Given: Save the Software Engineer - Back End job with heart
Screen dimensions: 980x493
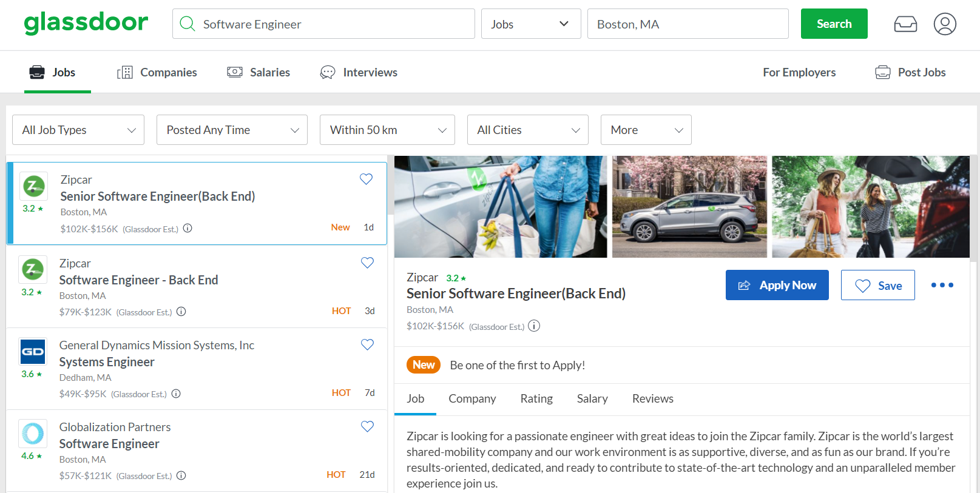Looking at the screenshot, I should pyautogui.click(x=367, y=263).
